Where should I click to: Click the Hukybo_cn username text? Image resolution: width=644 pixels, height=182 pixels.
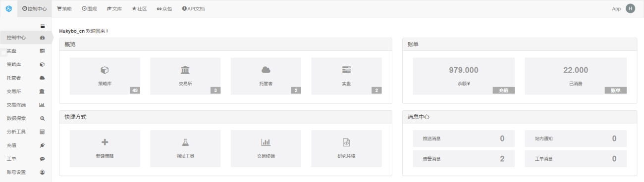[x=72, y=31]
